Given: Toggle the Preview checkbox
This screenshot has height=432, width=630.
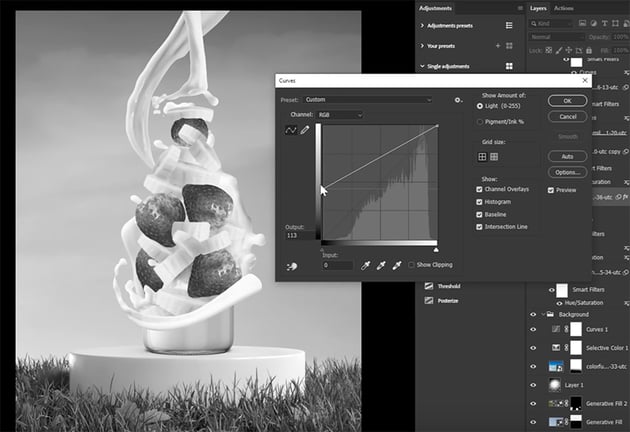Looking at the screenshot, I should point(551,190).
